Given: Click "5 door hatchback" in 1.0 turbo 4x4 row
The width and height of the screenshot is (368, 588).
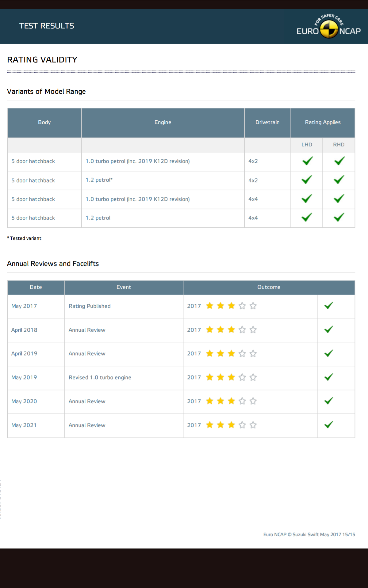Looking at the screenshot, I should (x=33, y=199).
